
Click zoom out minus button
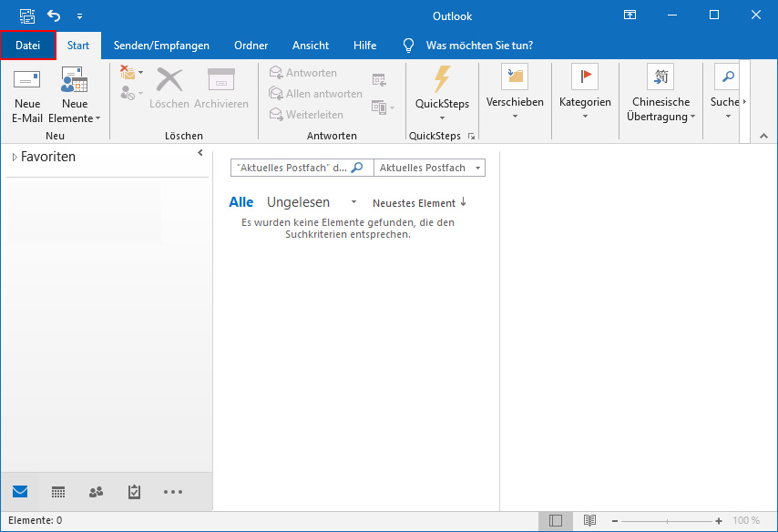[x=615, y=521]
